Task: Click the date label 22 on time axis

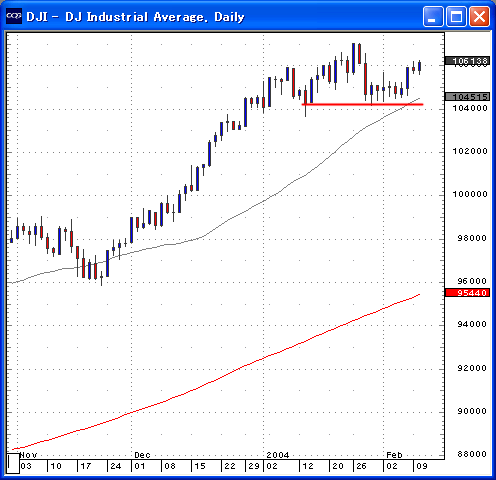Action: point(230,466)
